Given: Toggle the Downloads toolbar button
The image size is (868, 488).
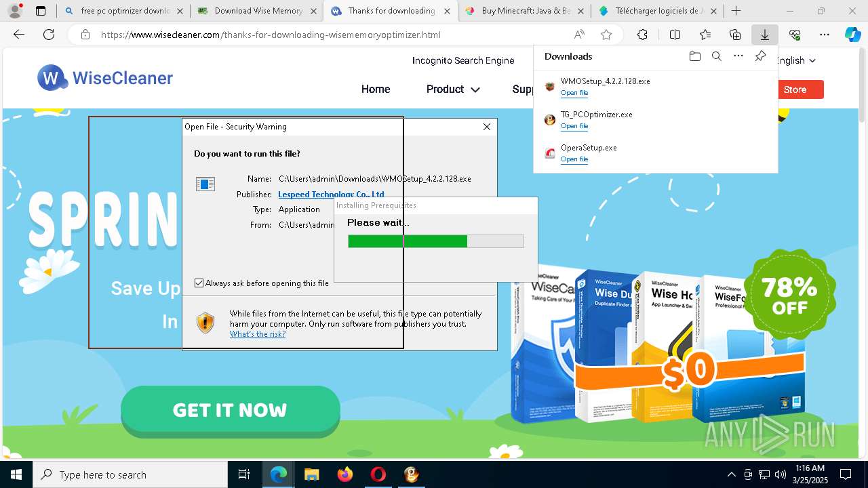Looking at the screenshot, I should click(x=765, y=35).
